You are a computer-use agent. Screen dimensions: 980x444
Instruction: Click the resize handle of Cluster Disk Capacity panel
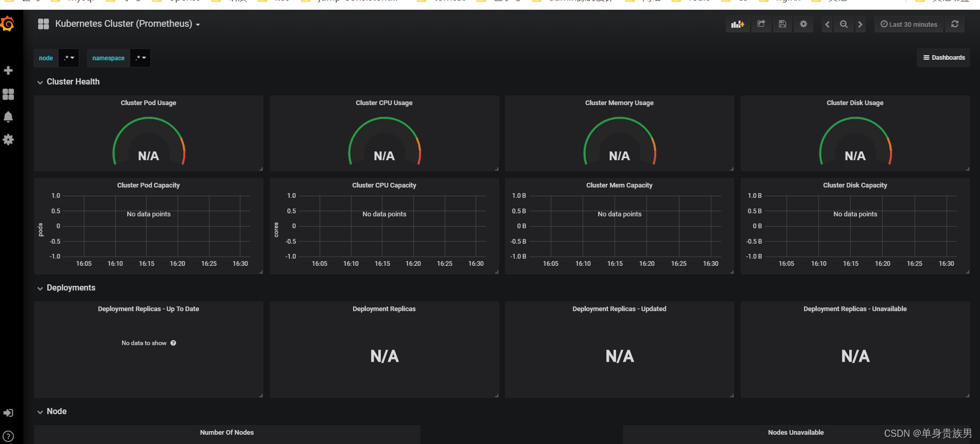(x=968, y=272)
